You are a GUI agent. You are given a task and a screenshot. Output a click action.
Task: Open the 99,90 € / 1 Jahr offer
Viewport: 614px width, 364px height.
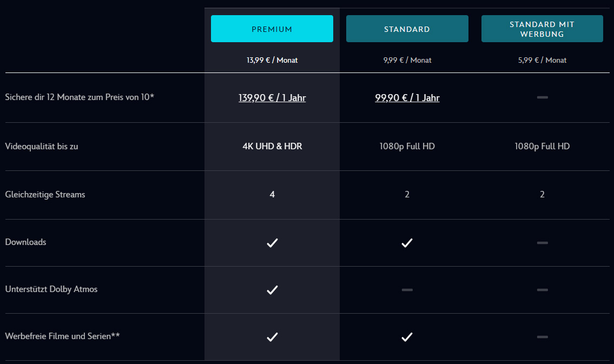click(407, 98)
